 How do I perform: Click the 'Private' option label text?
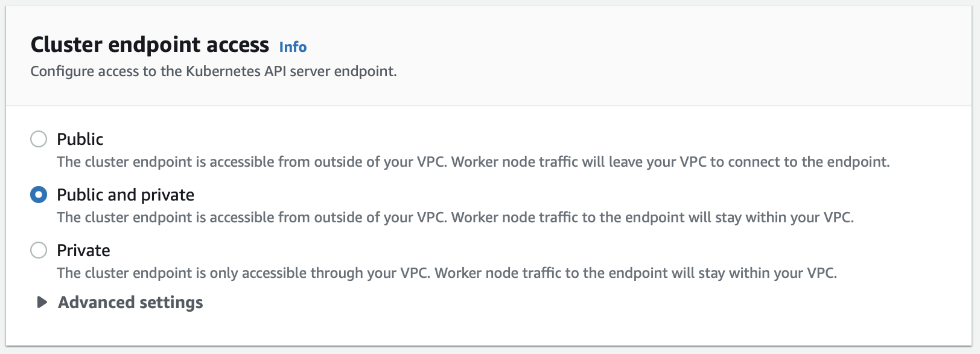[x=83, y=250]
